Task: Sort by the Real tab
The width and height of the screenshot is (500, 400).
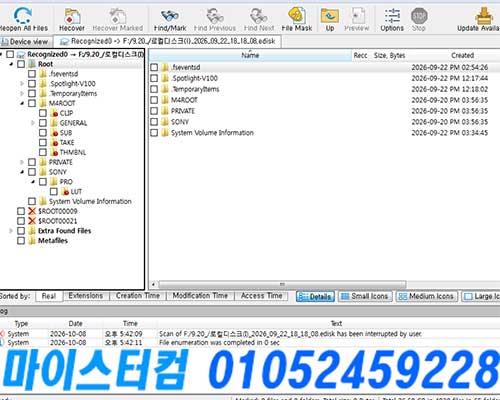Action: [49, 296]
